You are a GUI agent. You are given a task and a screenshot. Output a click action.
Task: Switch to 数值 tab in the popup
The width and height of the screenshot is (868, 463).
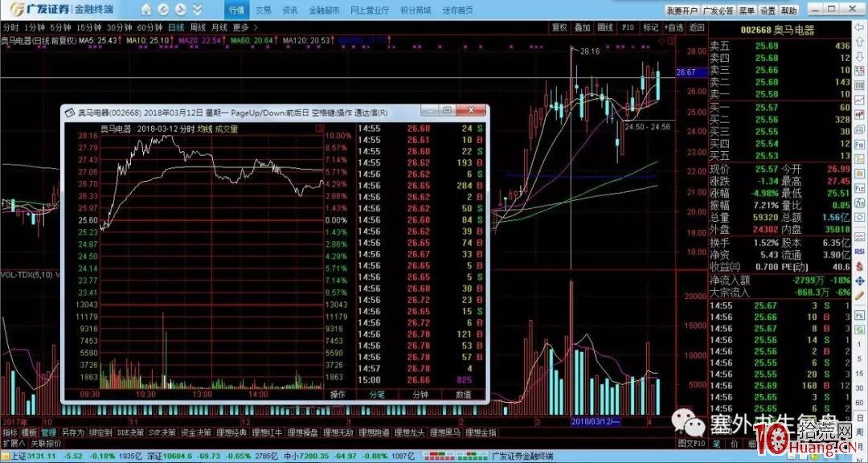pyautogui.click(x=464, y=395)
